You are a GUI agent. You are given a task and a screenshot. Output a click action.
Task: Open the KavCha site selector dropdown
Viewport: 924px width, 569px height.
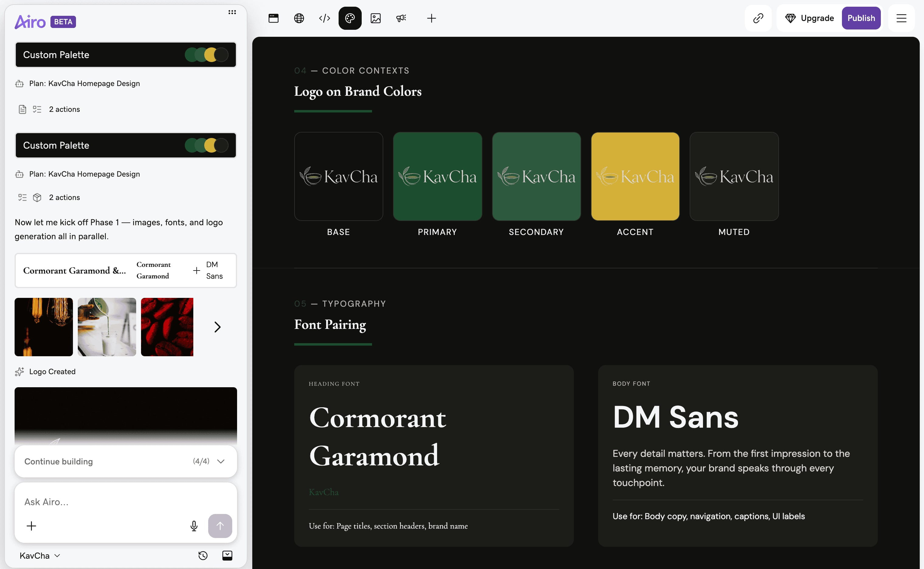pyautogui.click(x=40, y=556)
